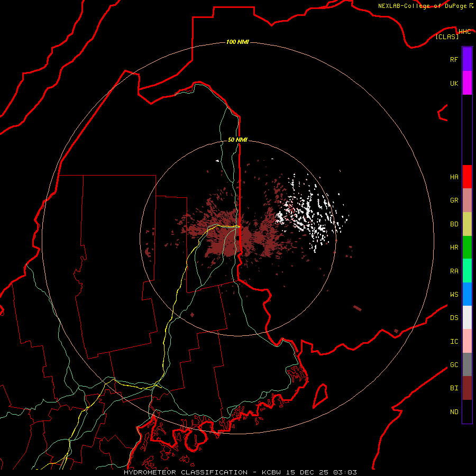Click the HA legend label
The height and width of the screenshot is (476, 476).
click(454, 177)
